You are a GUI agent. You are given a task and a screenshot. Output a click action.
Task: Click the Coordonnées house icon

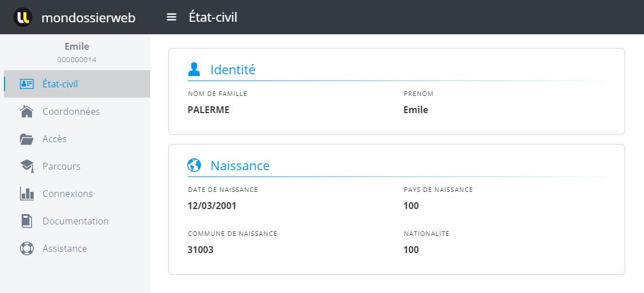(x=27, y=111)
